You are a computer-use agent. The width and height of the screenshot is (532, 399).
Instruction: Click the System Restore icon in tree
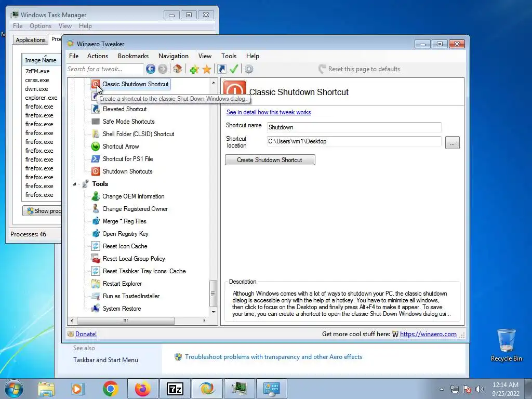click(96, 308)
